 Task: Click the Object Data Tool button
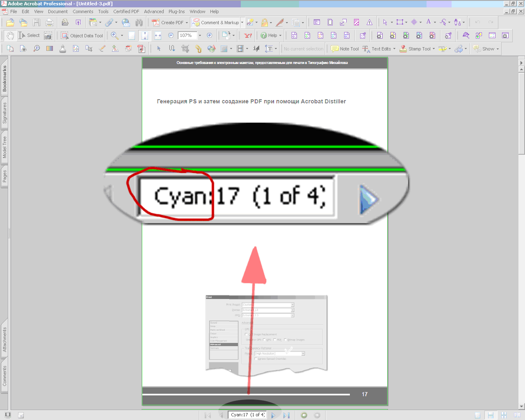point(82,36)
